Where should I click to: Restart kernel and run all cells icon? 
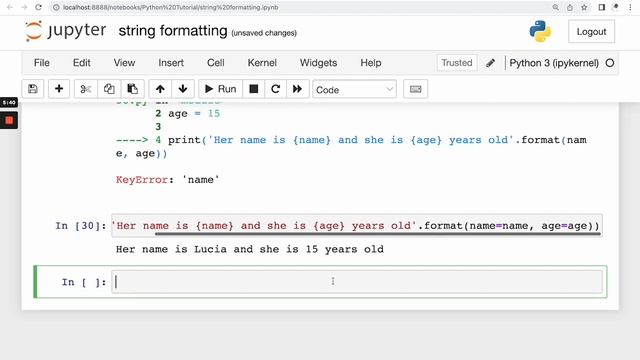298,89
